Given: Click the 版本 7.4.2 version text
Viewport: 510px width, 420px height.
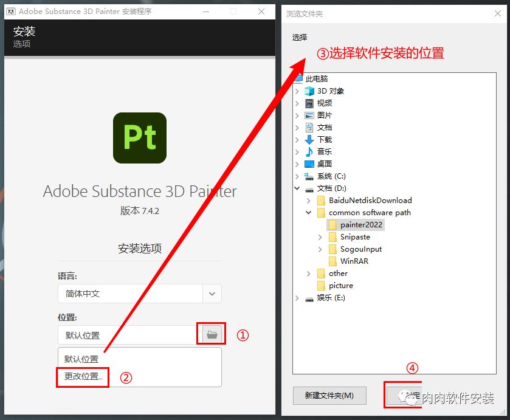Looking at the screenshot, I should click(140, 211).
